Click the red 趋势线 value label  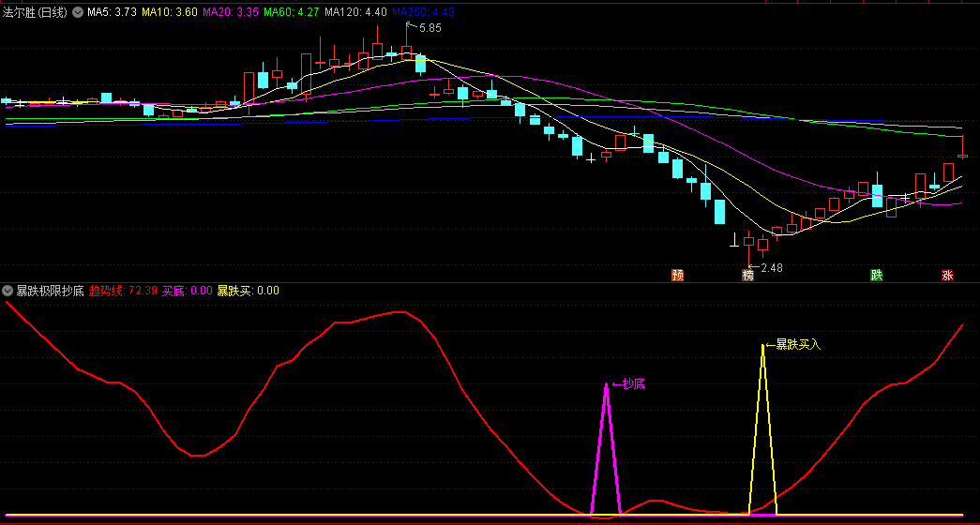[122, 291]
